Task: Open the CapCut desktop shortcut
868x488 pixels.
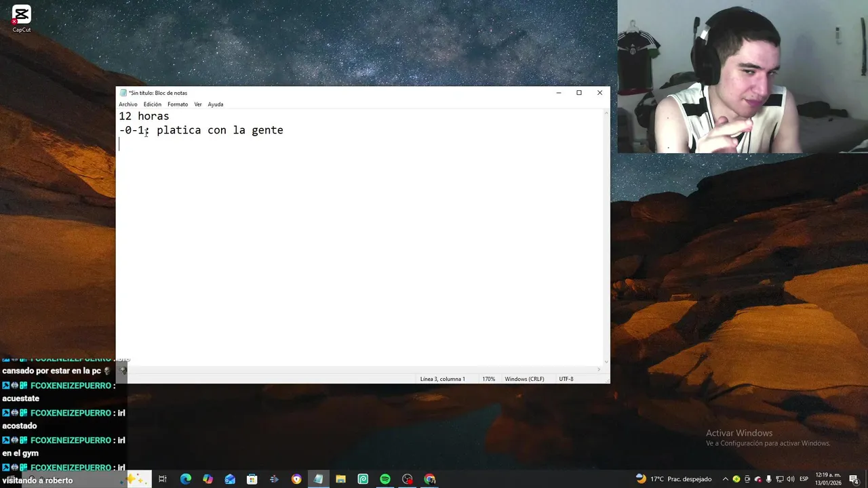Action: (21, 18)
